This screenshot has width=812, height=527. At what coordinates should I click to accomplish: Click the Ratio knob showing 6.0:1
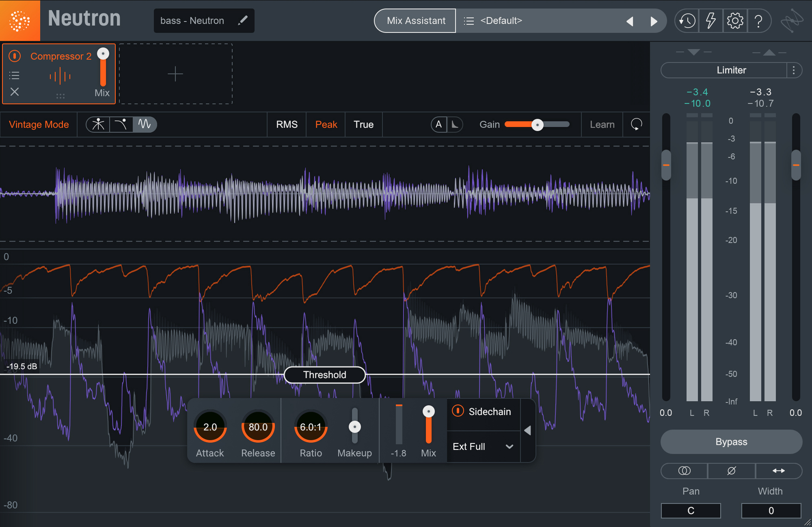point(311,426)
